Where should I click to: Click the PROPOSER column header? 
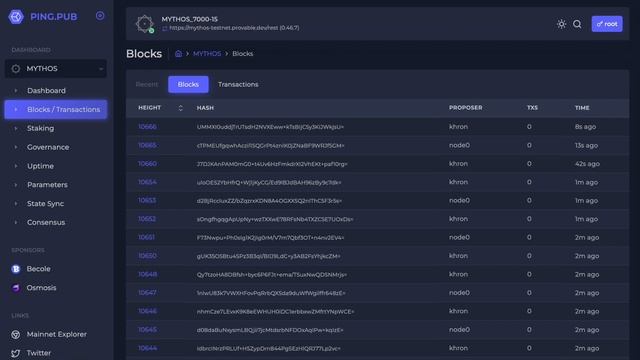point(466,108)
